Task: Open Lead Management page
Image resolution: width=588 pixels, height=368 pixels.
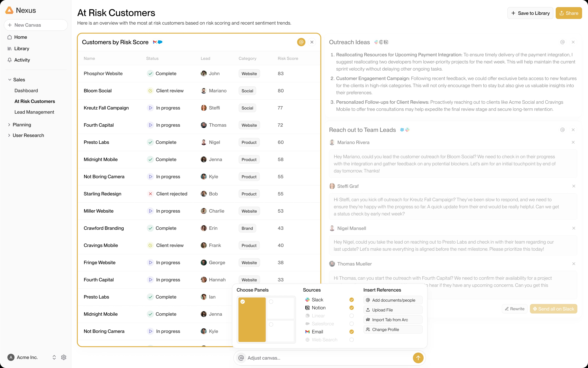Action: point(34,112)
